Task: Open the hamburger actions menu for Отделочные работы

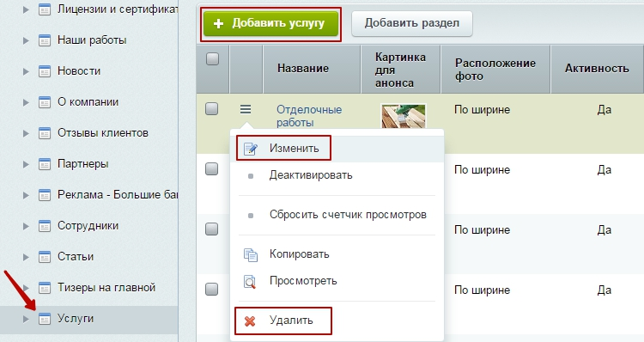Action: 246,109
